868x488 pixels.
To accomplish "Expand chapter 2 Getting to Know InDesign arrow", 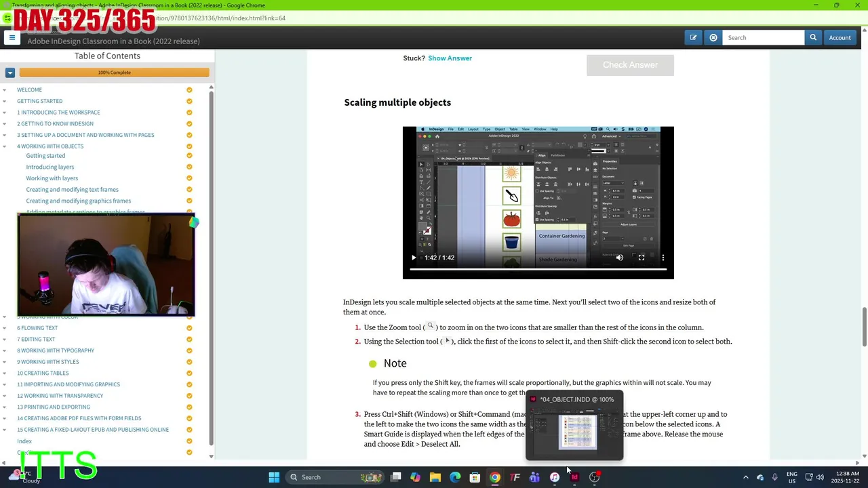I will (x=4, y=124).
